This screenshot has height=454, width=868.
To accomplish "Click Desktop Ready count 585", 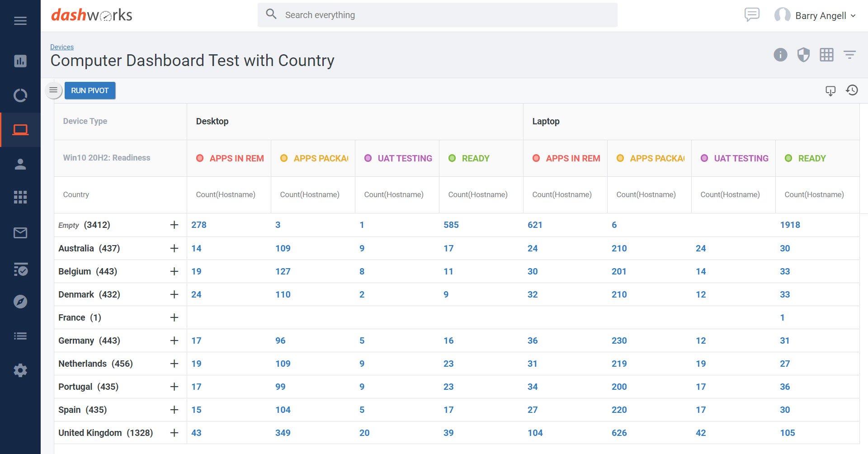I will tap(451, 225).
